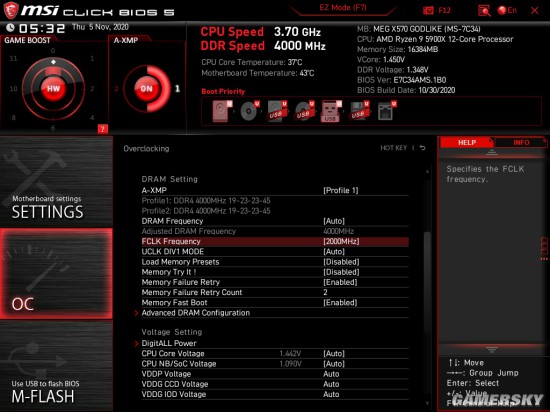Click the hotkey back arrow icon
550x412 pixels.
pos(423,148)
